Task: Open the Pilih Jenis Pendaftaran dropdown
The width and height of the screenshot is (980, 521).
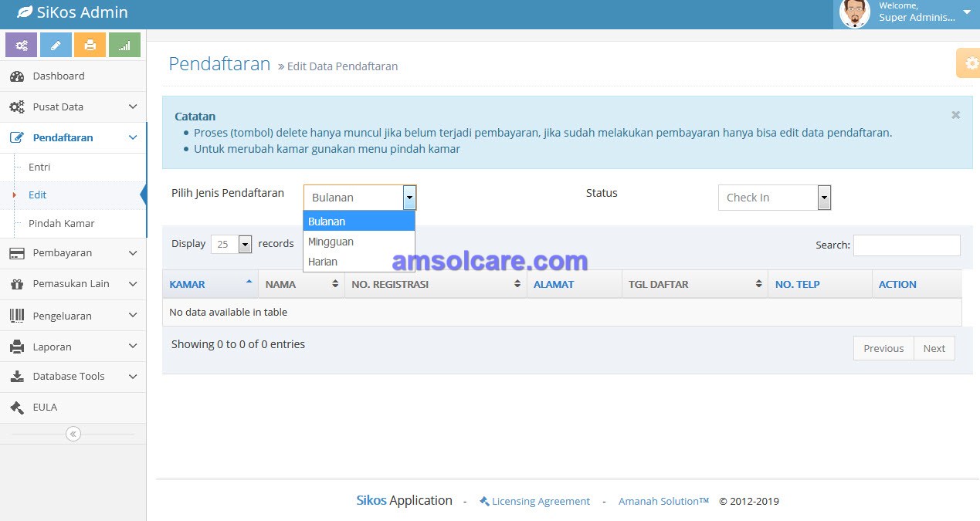Action: click(360, 198)
